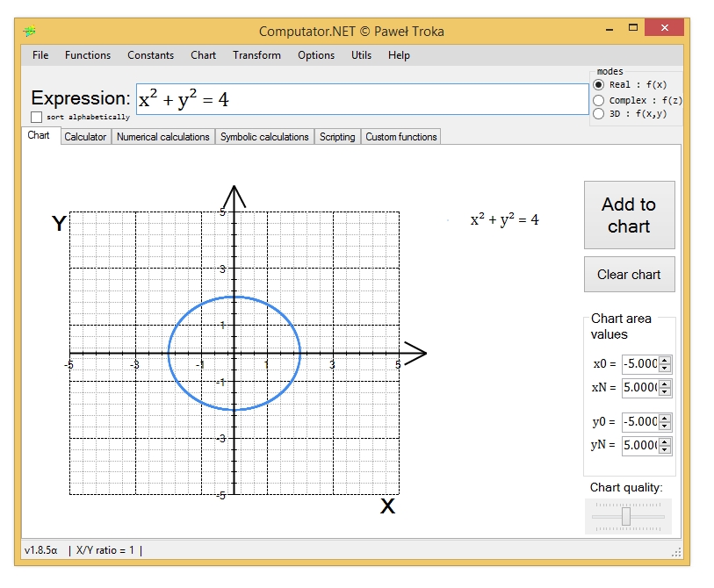The image size is (714, 588).
Task: Open the Chart menu in menu bar
Action: tap(203, 55)
